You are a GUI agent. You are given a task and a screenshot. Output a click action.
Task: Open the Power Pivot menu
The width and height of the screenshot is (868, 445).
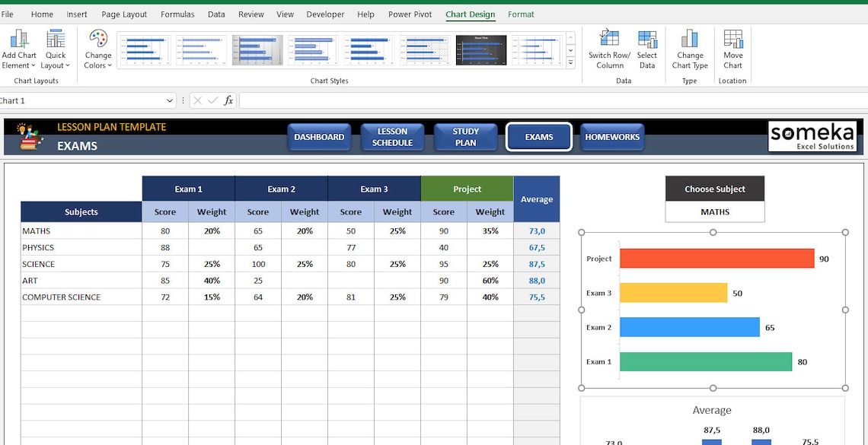(410, 14)
